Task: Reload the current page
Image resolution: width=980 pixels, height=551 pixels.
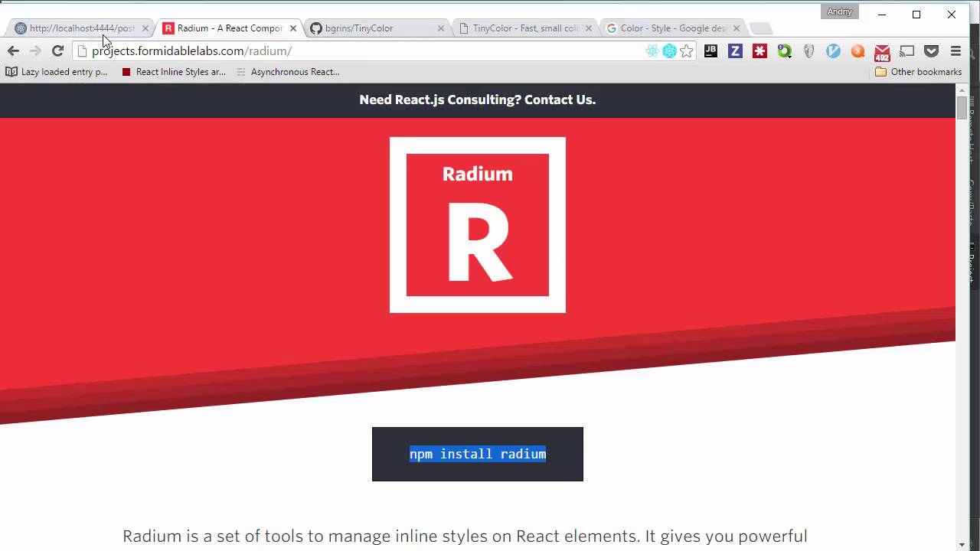Action: tap(57, 51)
